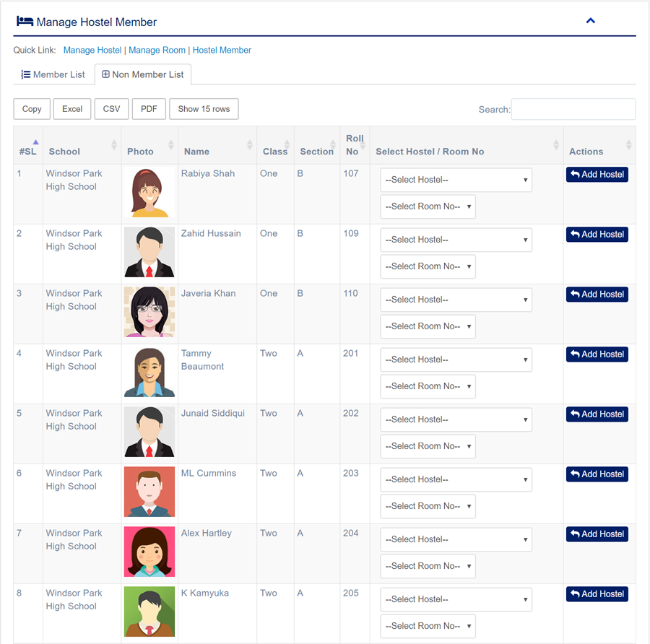Open Select Hostel dropdown for Rabiya Shah

(456, 180)
